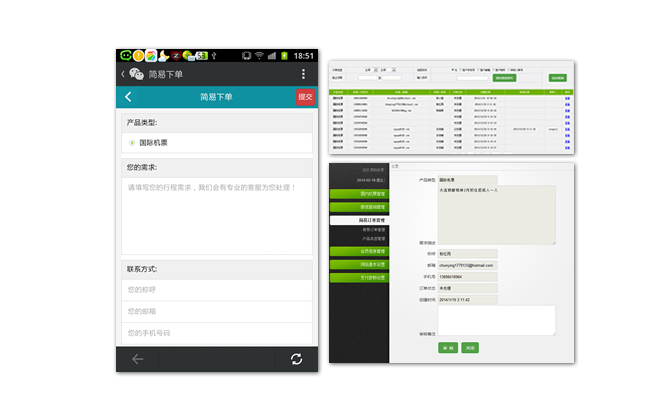
Task: Click the red 提交 submit button
Action: (x=305, y=97)
